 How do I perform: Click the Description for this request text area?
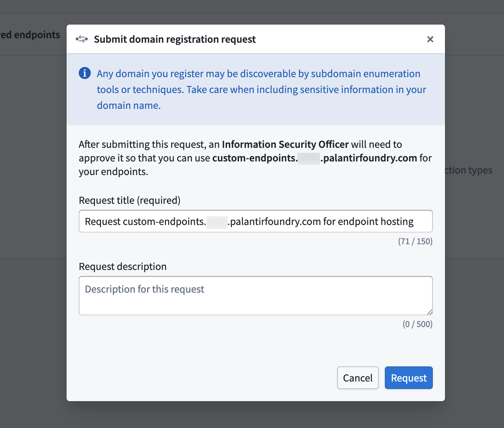pyautogui.click(x=255, y=296)
